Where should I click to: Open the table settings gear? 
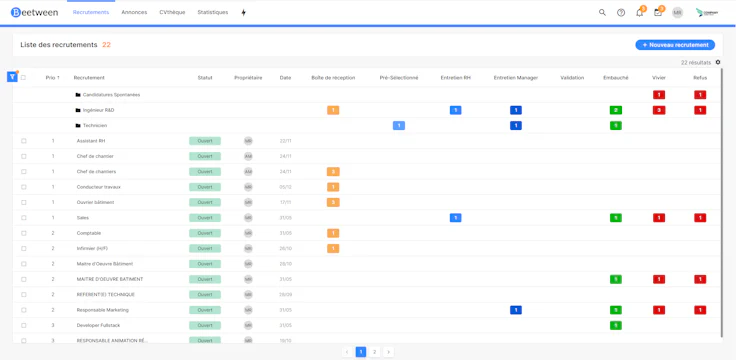point(717,62)
